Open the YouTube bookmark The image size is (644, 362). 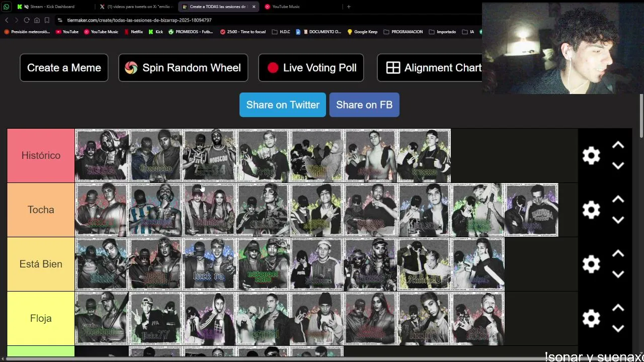[67, 32]
